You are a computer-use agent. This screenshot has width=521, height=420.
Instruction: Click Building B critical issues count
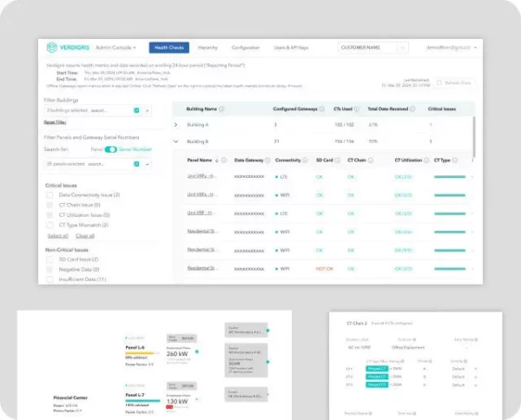(x=431, y=141)
